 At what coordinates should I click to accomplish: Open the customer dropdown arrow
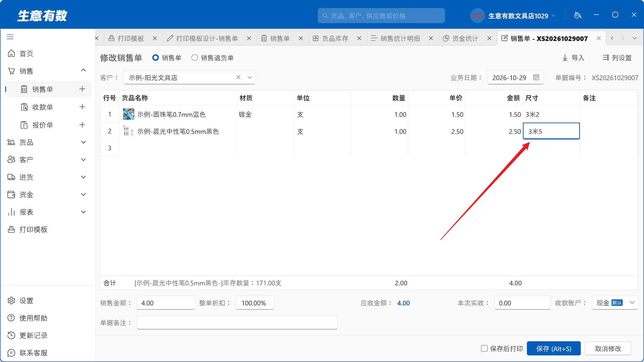point(250,77)
